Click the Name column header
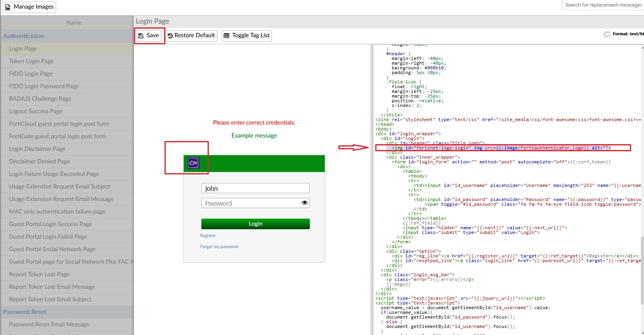Screen dimensions: 644x335 (67, 23)
